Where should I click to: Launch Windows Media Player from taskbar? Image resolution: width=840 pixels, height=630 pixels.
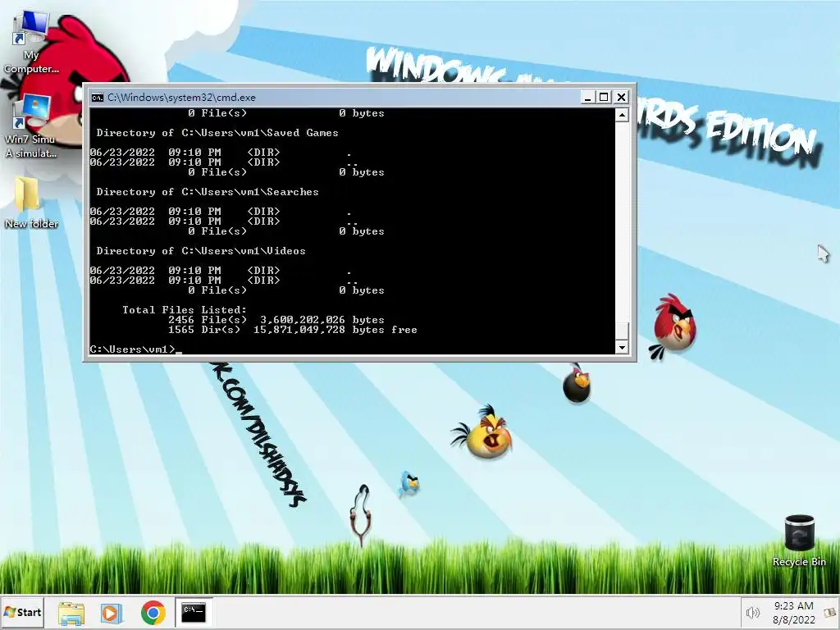pos(112,613)
